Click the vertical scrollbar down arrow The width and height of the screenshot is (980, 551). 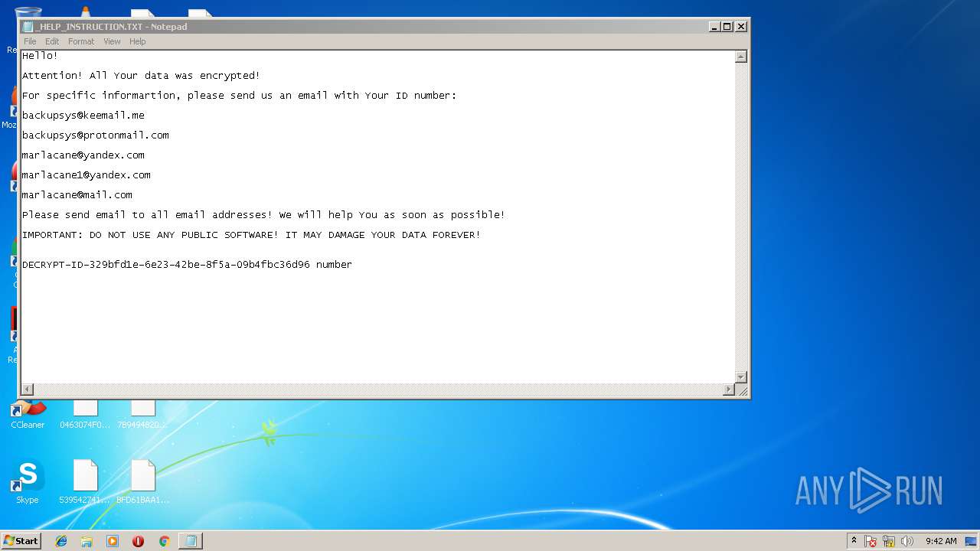pyautogui.click(x=740, y=377)
